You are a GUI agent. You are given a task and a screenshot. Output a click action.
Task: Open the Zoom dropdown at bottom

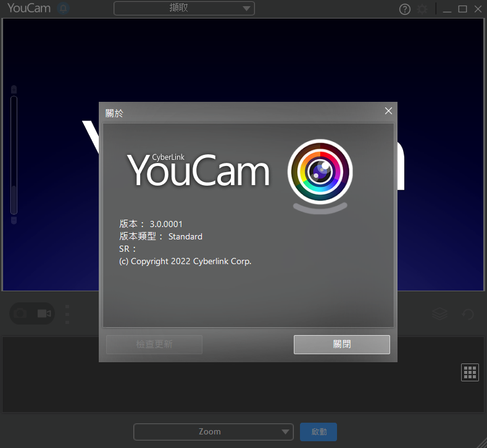[x=214, y=432]
